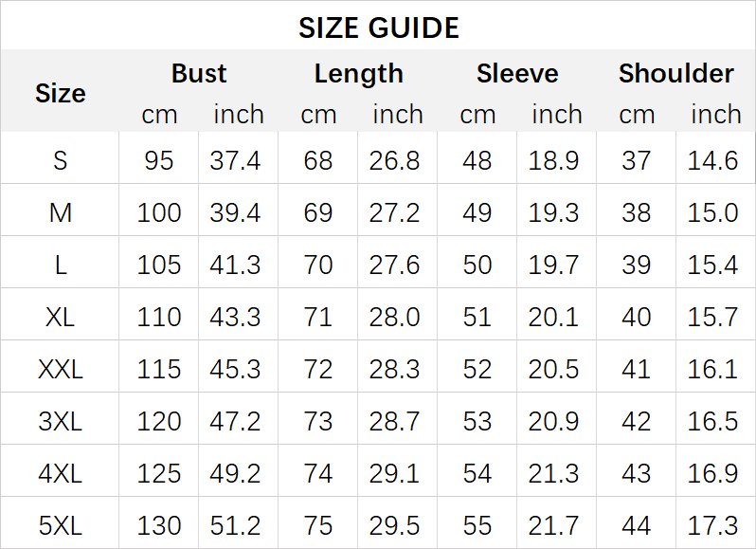Select the Length column header
Viewport: 756px width, 549px height.
(358, 74)
